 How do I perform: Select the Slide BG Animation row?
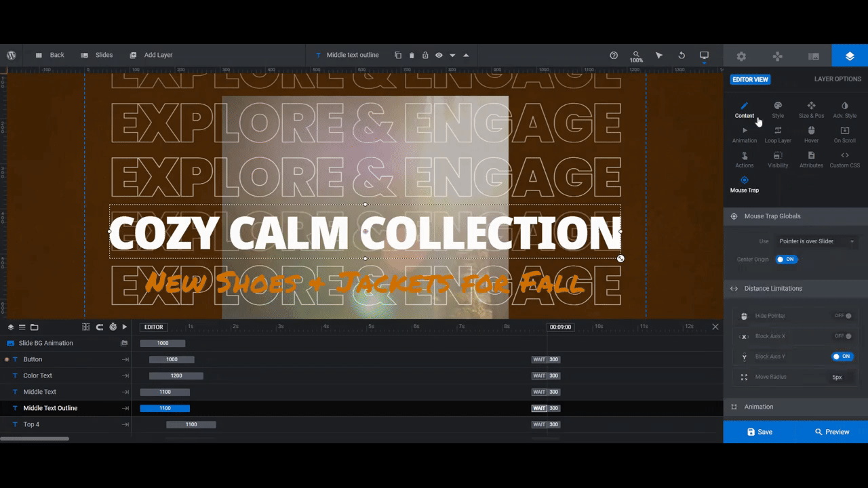[66, 343]
